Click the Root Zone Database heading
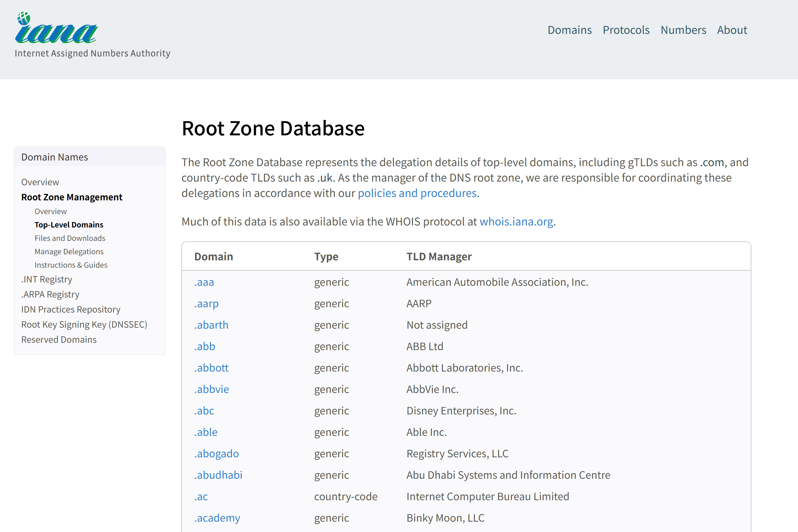798x532 pixels. [x=273, y=128]
